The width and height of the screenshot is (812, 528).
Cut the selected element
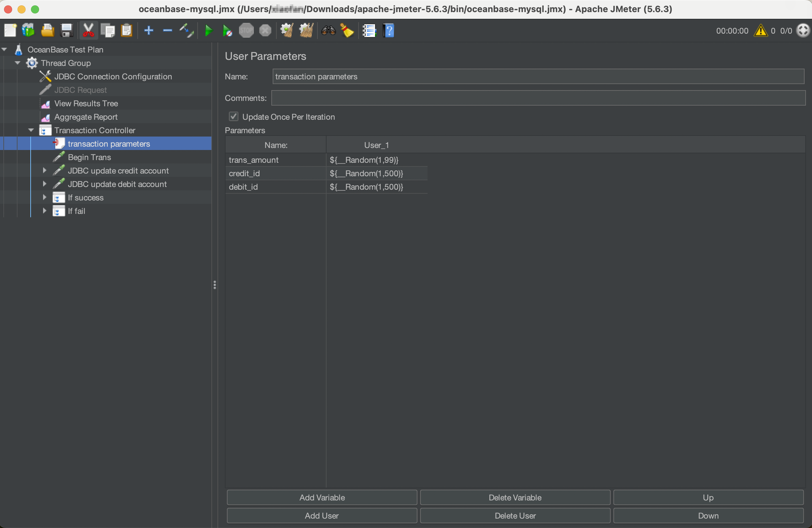88,30
